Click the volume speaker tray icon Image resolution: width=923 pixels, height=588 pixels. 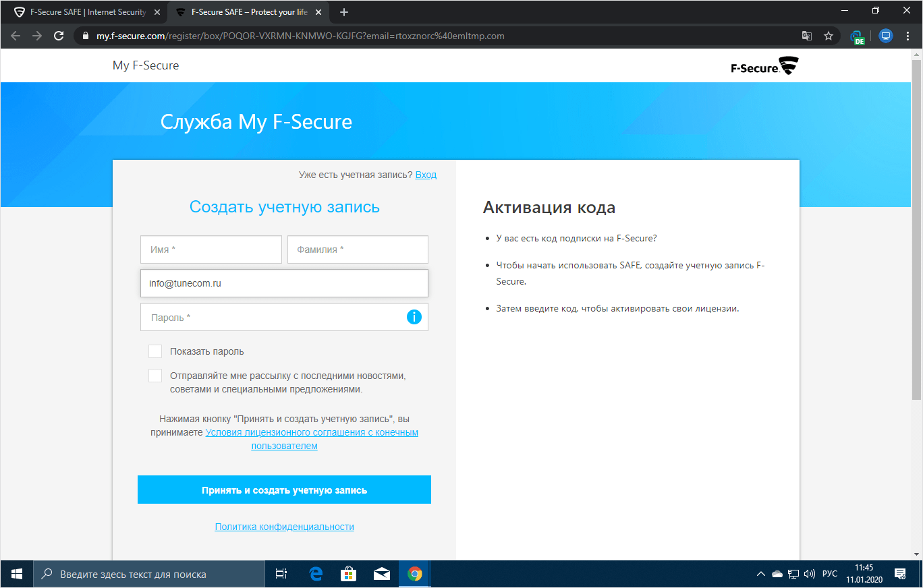pyautogui.click(x=810, y=574)
